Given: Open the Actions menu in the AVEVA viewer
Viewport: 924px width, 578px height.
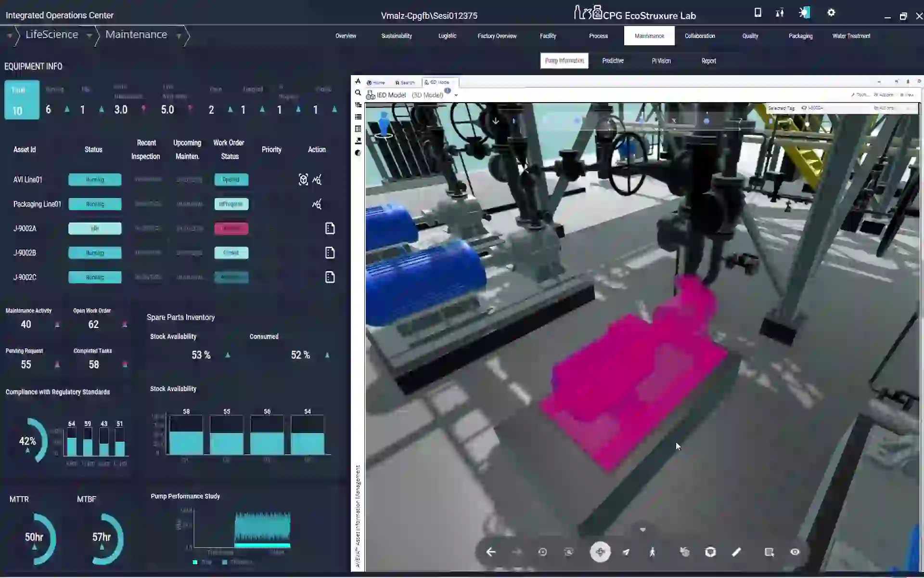Looking at the screenshot, I should pos(884,95).
